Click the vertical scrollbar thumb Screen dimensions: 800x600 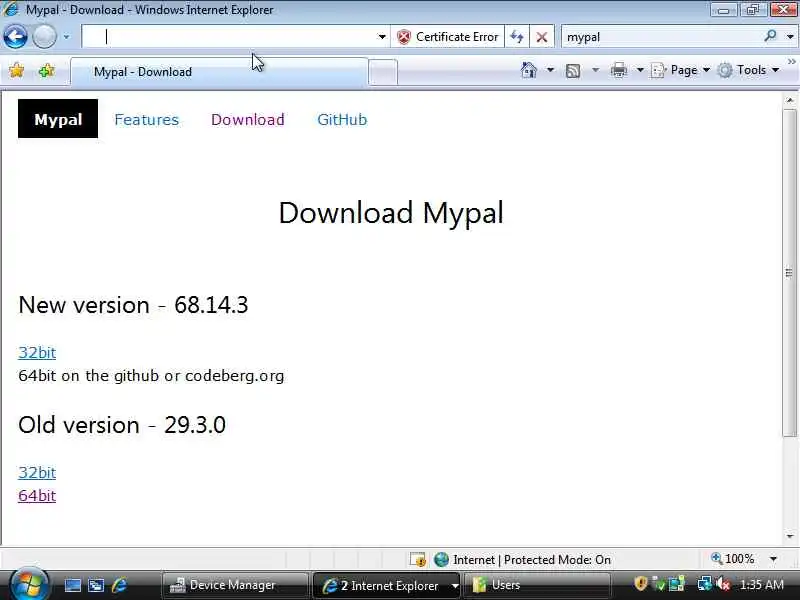click(790, 272)
